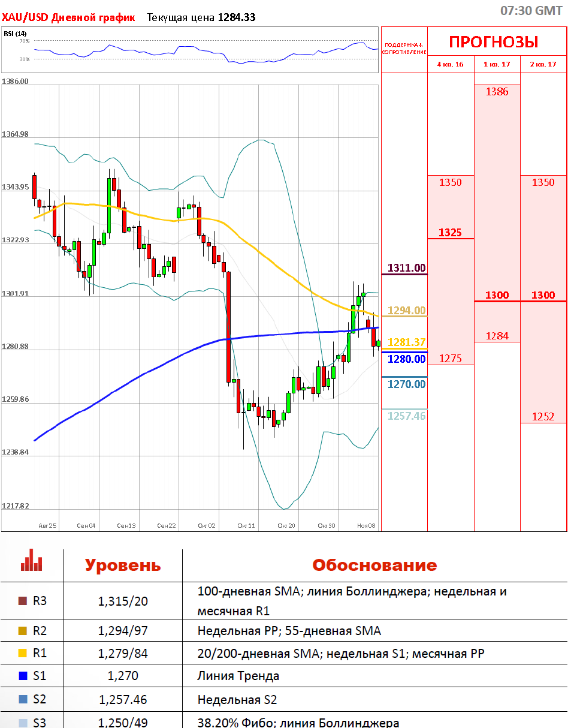This screenshot has width=571, height=728.
Task: Select the '1 кв. 17' forecast column header
Action: coord(497,64)
